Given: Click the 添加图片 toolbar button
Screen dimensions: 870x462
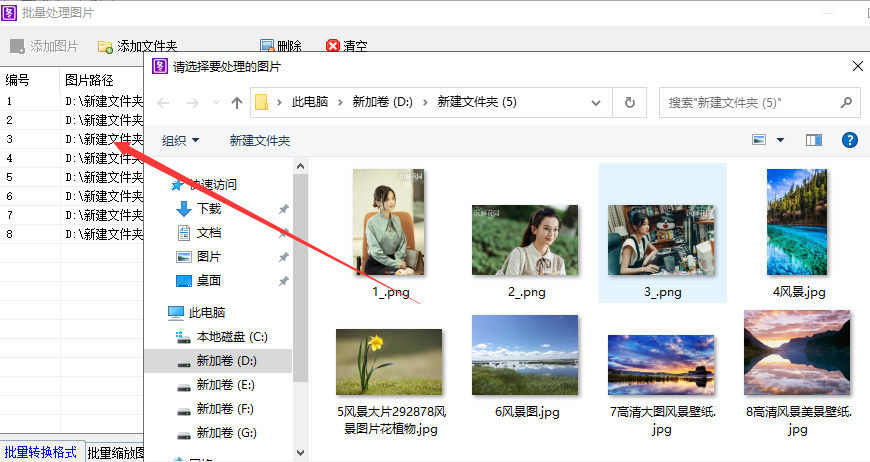Looking at the screenshot, I should click(x=44, y=46).
